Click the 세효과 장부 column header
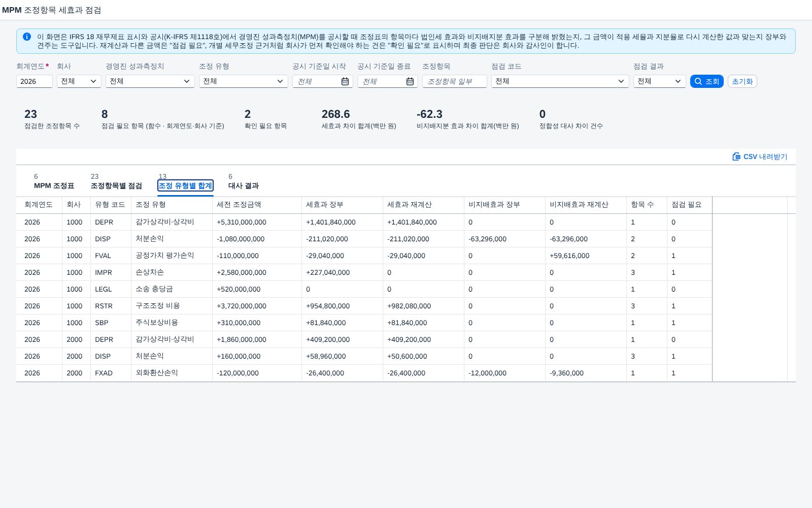812x508 pixels. pos(342,205)
